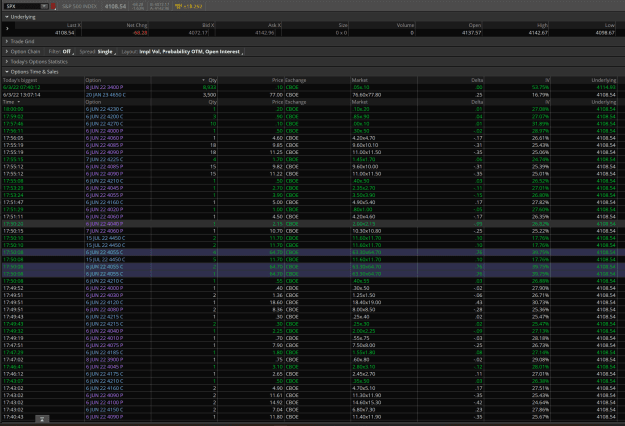625x426 pixels.
Task: Select the 6 JUN 22 4270 C option
Action: pyautogui.click(x=104, y=124)
